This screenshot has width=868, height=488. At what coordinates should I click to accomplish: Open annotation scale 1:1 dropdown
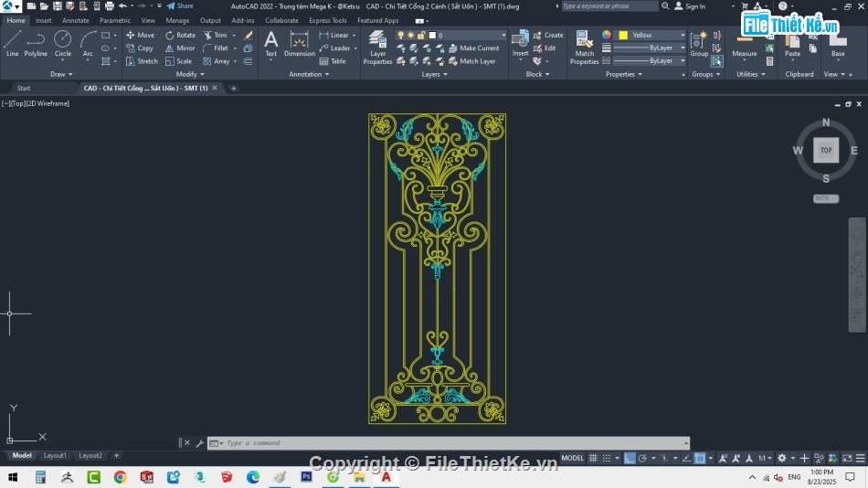coord(765,458)
